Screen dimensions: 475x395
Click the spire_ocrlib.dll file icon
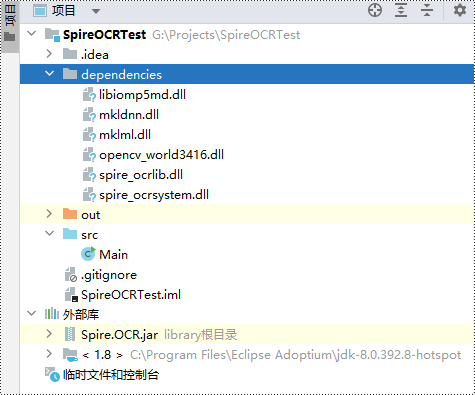(x=89, y=174)
